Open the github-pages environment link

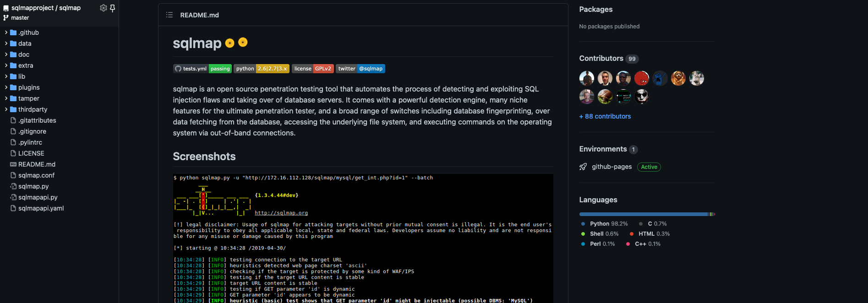(x=611, y=167)
